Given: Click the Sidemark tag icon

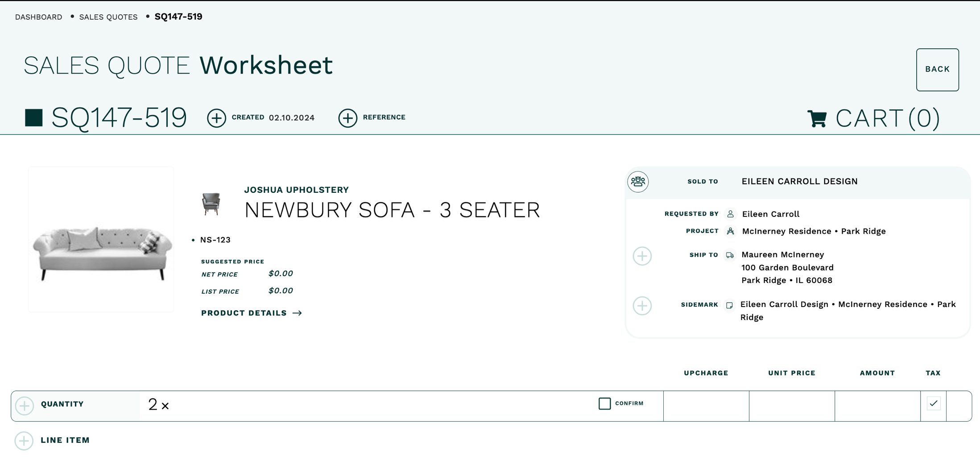Looking at the screenshot, I should pyautogui.click(x=729, y=305).
